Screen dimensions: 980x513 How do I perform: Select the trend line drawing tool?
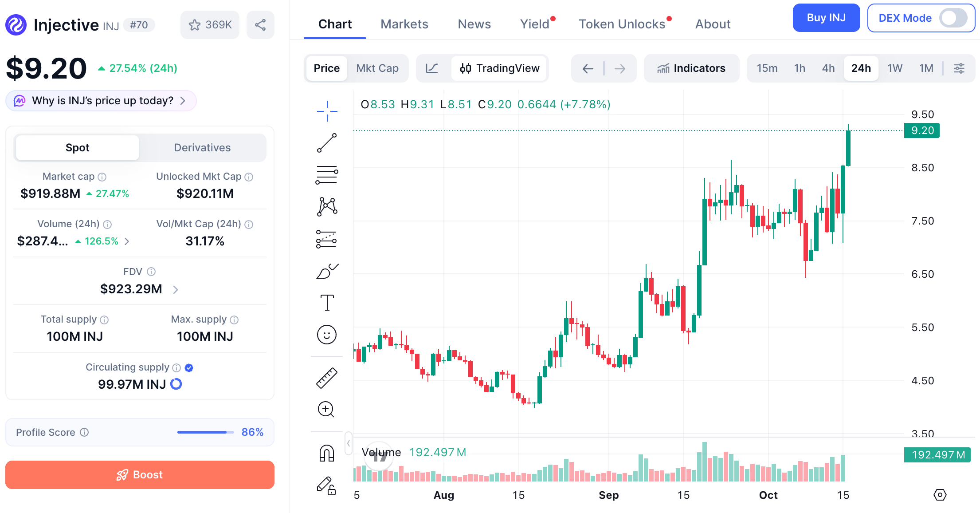(x=327, y=143)
